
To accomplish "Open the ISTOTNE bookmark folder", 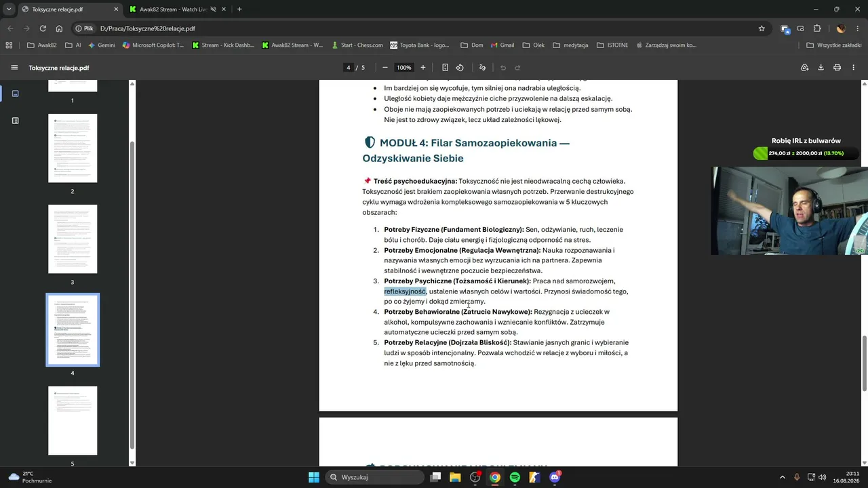I will tap(612, 45).
